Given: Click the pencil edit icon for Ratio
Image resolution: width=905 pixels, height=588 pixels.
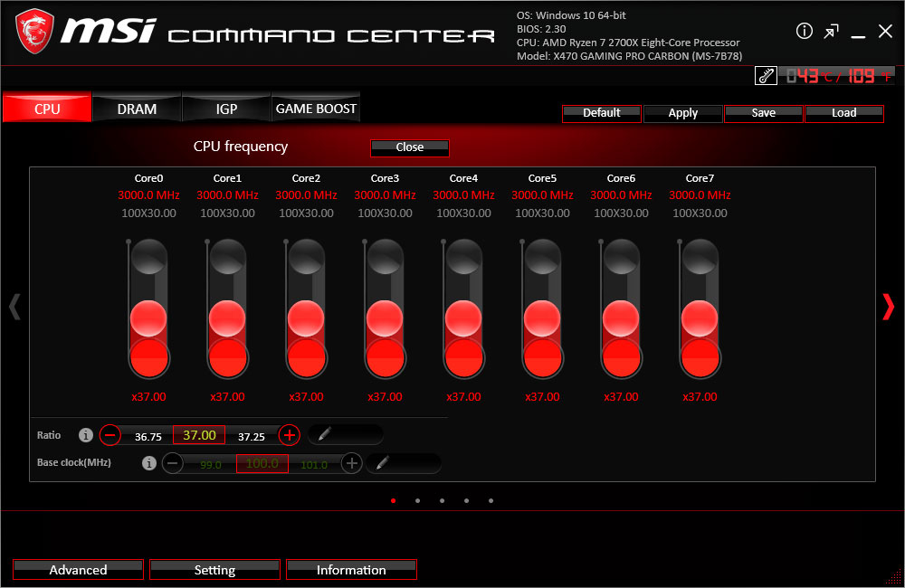Looking at the screenshot, I should click(324, 435).
